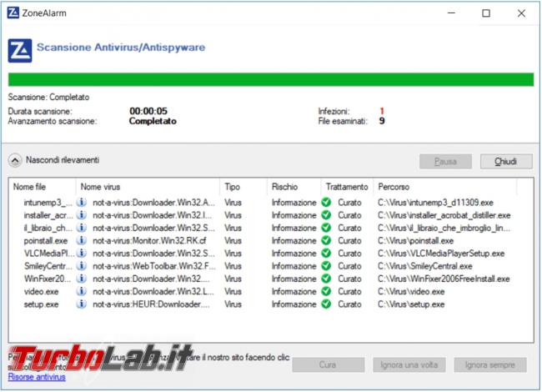Click the red Infezioni count 1

(382, 111)
